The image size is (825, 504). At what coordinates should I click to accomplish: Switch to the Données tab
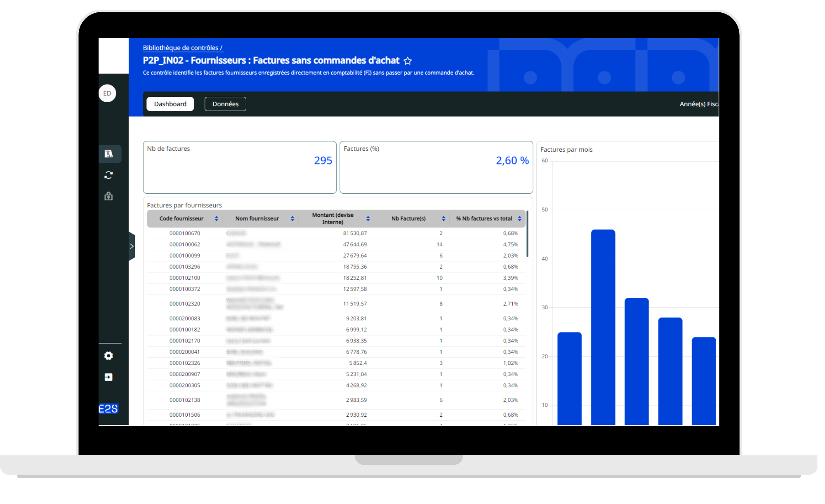(x=225, y=104)
